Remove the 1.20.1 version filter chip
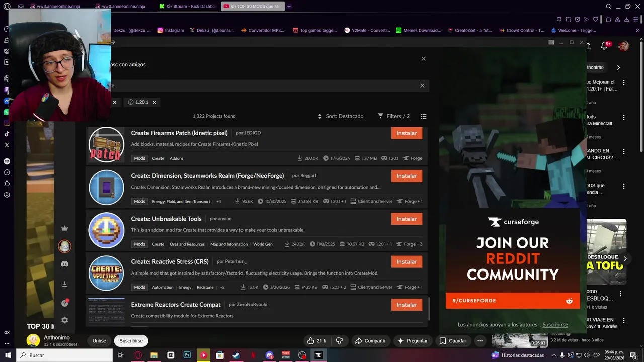 tap(154, 102)
